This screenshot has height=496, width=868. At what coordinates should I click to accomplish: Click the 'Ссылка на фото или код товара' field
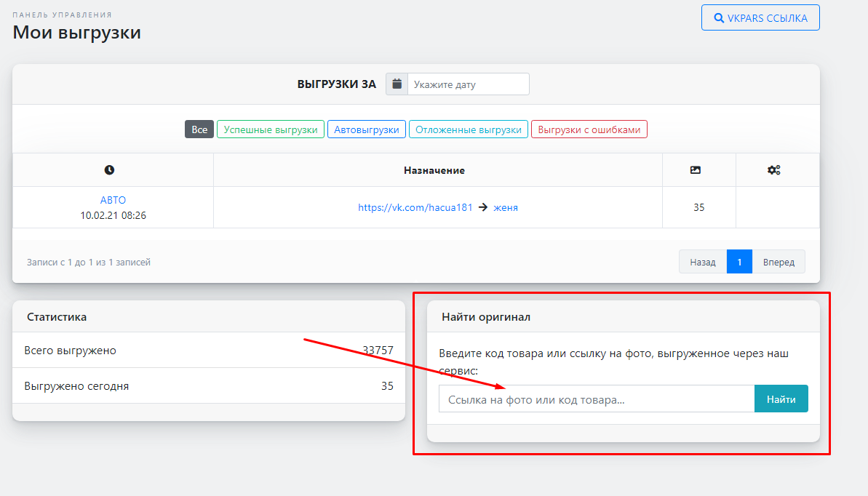click(x=596, y=399)
